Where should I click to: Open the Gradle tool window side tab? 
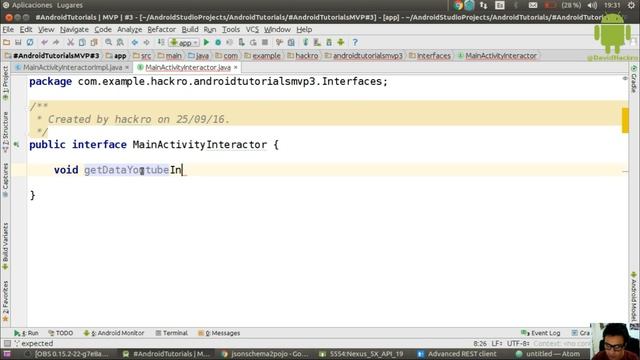(634, 79)
